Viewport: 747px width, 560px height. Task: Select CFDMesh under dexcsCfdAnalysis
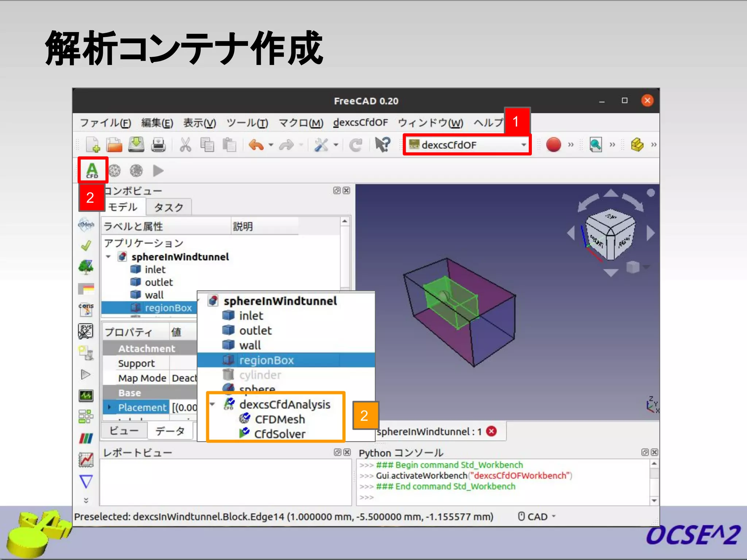pyautogui.click(x=280, y=419)
